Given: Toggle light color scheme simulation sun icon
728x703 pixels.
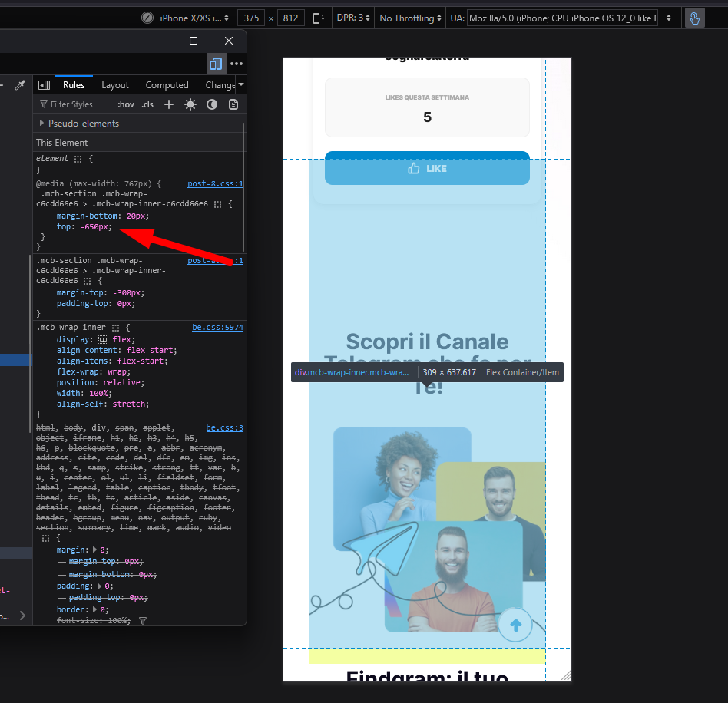Looking at the screenshot, I should coord(190,104).
